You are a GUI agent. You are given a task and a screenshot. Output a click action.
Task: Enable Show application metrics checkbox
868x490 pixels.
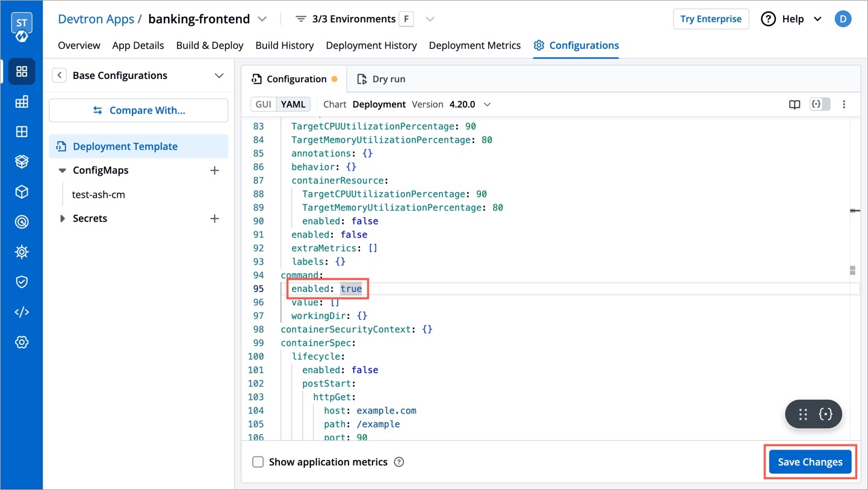pyautogui.click(x=258, y=462)
